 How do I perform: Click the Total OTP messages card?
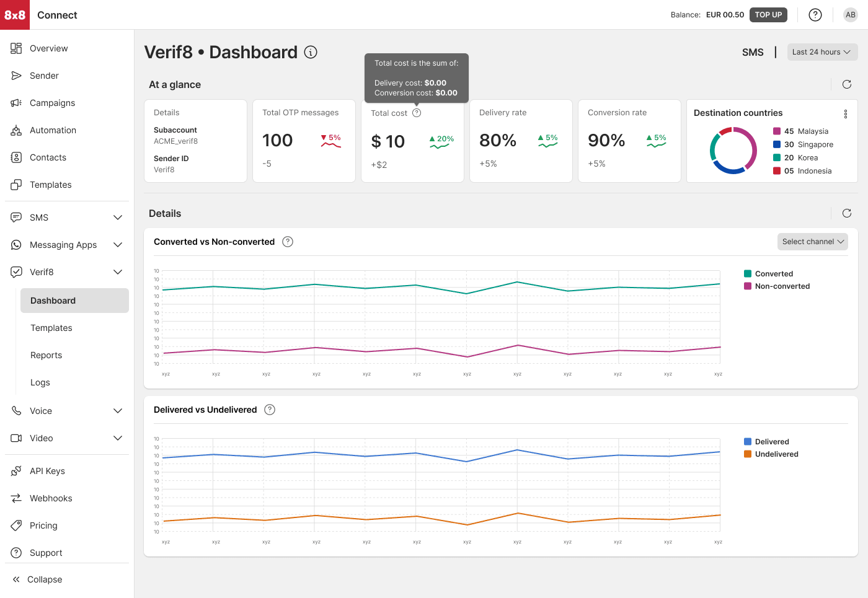(x=304, y=141)
